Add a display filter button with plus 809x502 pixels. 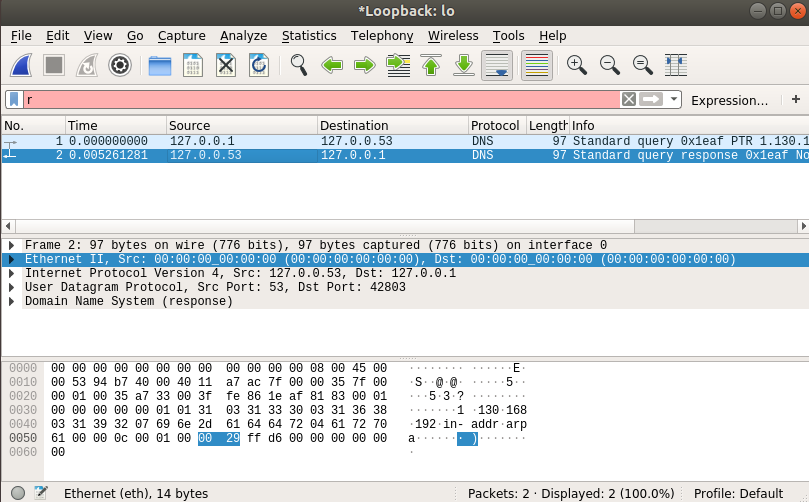pos(796,99)
